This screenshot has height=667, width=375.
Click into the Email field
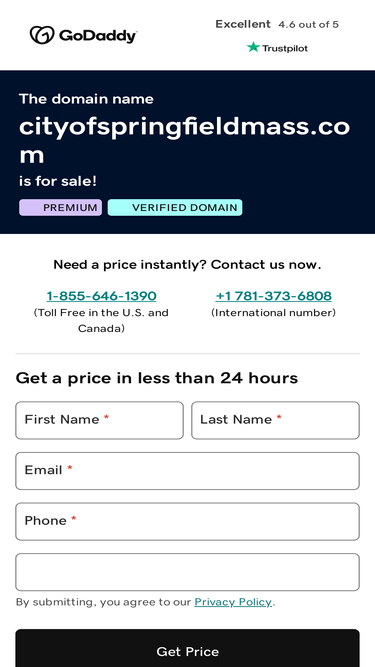pos(188,471)
